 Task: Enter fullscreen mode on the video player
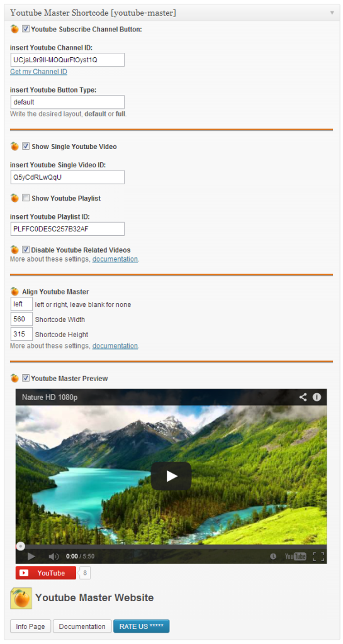pos(318,557)
